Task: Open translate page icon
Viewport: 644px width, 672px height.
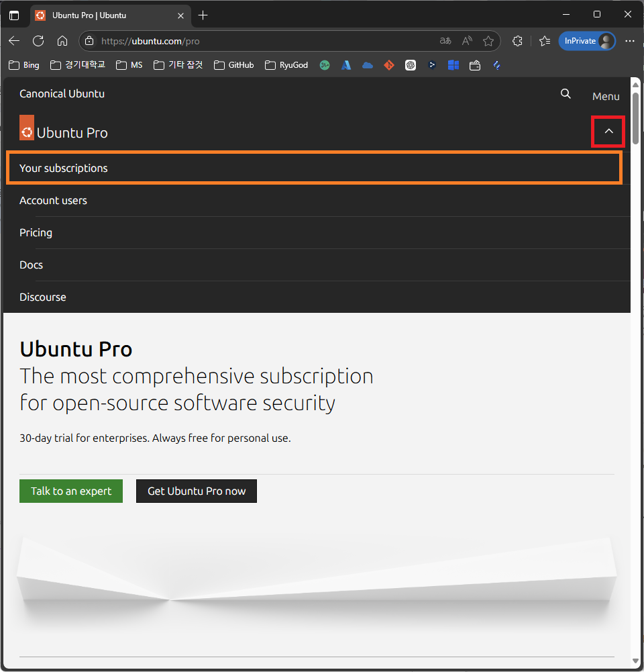Action: (445, 41)
